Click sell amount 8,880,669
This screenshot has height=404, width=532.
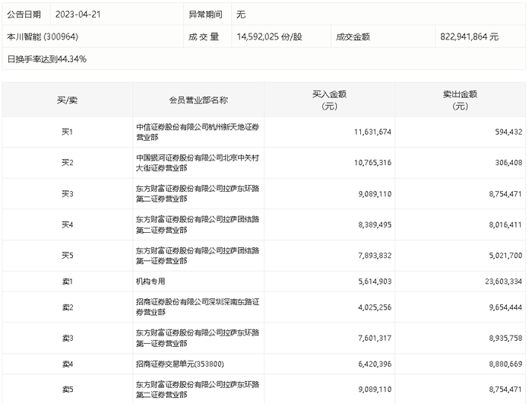pyautogui.click(x=505, y=364)
